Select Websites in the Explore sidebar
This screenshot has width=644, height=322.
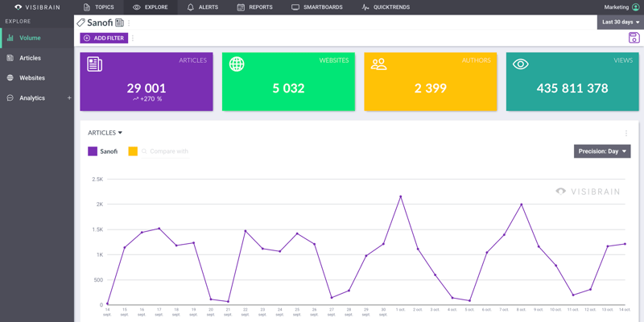[x=32, y=78]
